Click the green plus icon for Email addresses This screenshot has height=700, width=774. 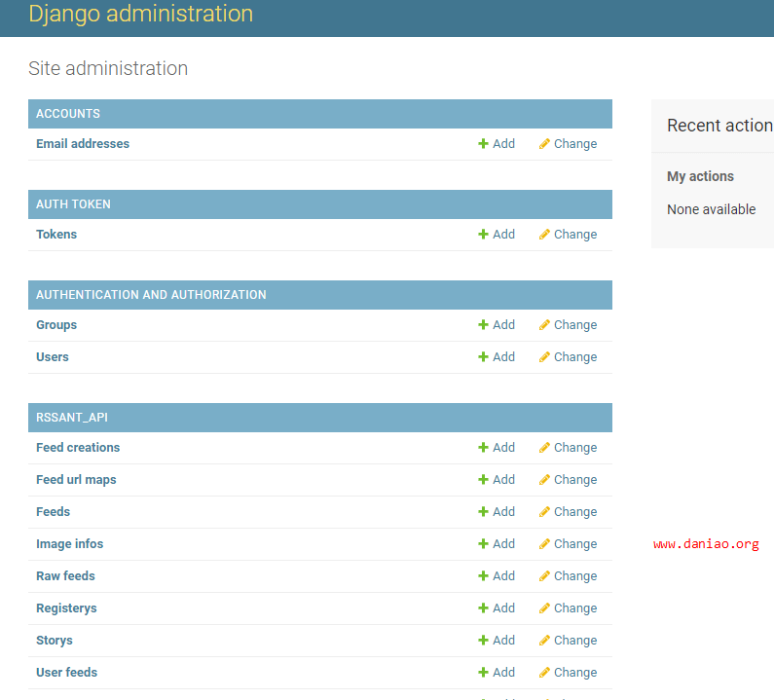[x=483, y=144]
